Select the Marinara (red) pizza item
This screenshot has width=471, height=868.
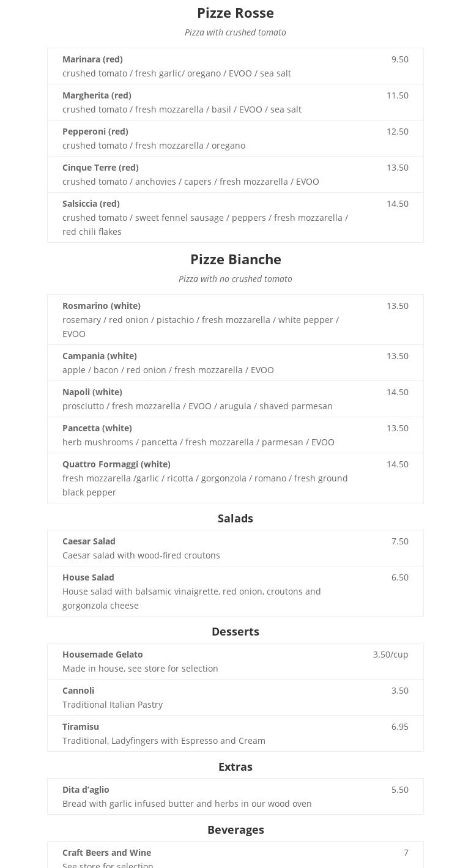tap(92, 59)
